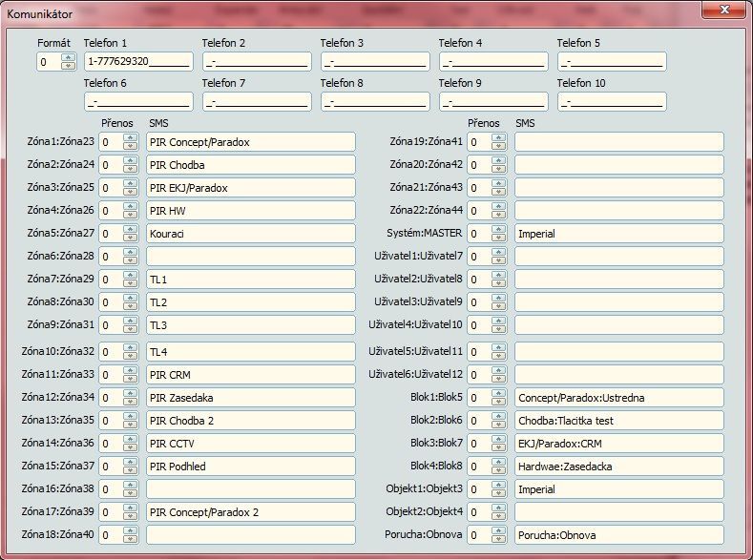Click empty SMS field for Uživatel1:Uživatel7
Viewport: 753px width, 560px height.
(618, 257)
